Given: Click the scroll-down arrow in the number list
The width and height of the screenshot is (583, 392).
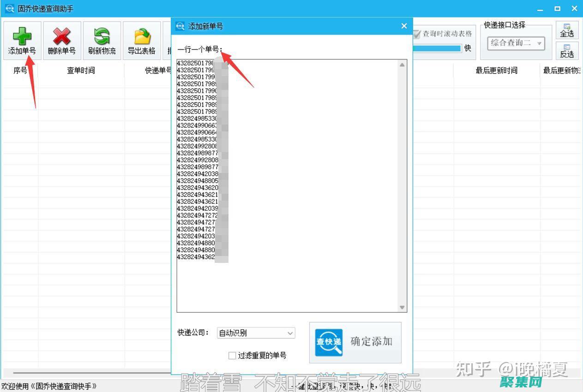Looking at the screenshot, I should 402,308.
